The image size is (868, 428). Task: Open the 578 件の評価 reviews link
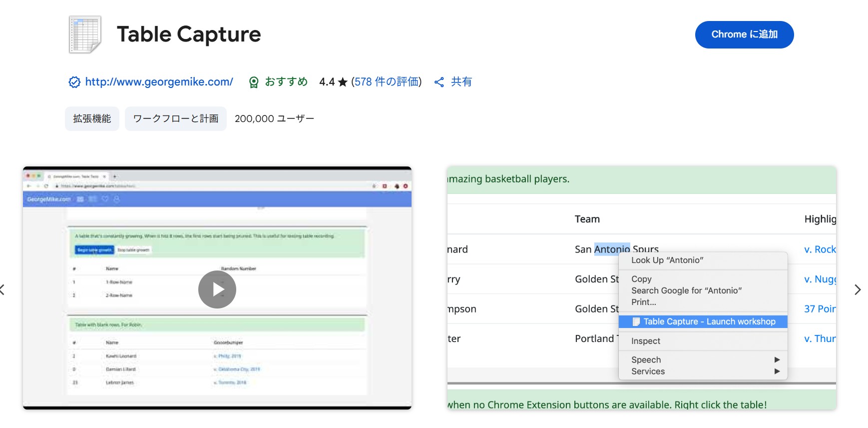[386, 82]
